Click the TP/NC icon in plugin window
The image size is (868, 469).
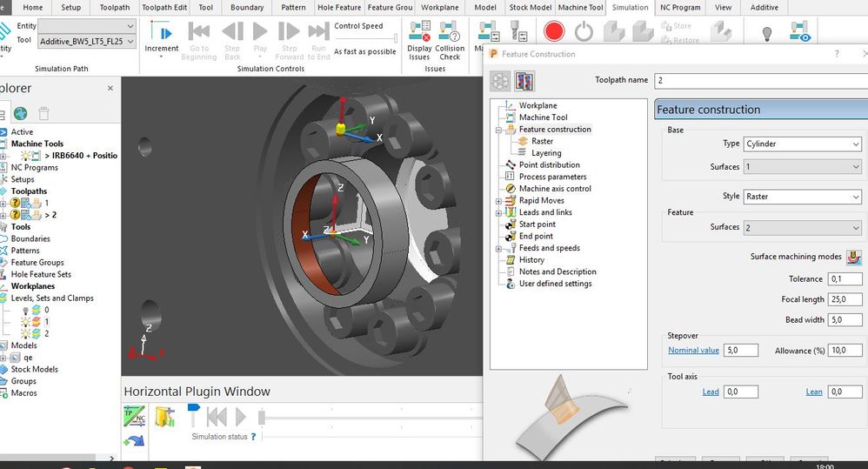click(135, 416)
